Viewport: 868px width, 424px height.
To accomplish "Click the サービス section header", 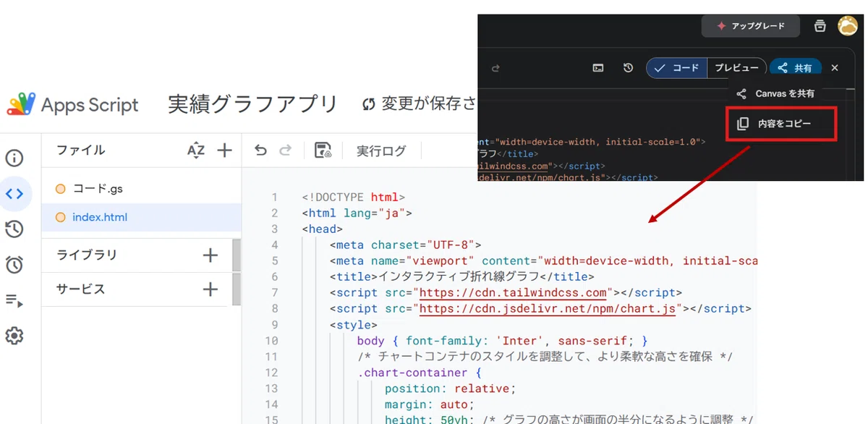I will [81, 289].
